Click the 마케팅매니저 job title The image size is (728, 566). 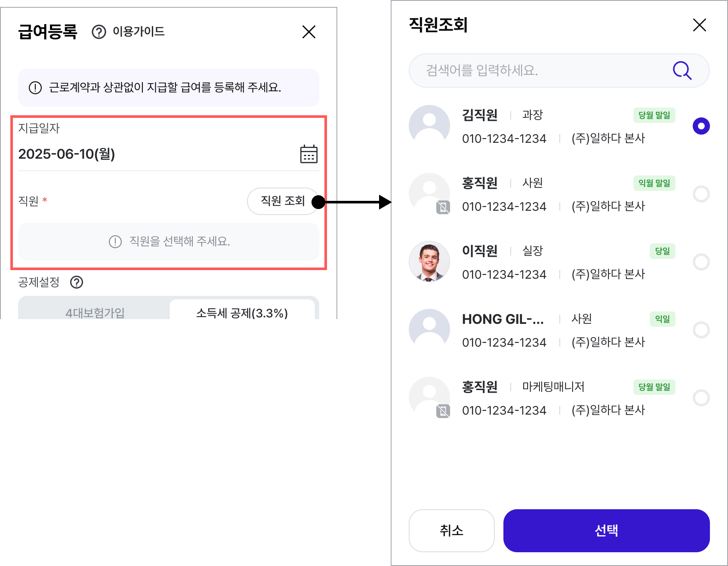coord(553,387)
